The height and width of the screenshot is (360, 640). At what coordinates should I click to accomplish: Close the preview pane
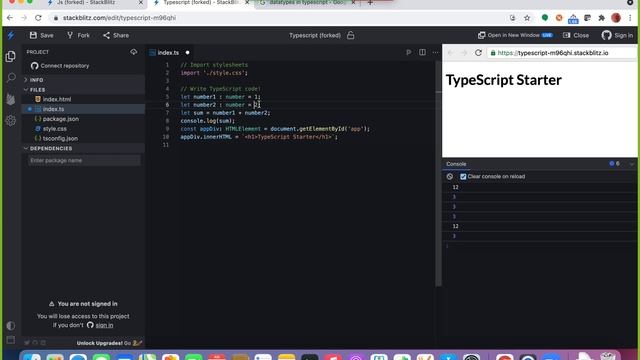[x=576, y=36]
